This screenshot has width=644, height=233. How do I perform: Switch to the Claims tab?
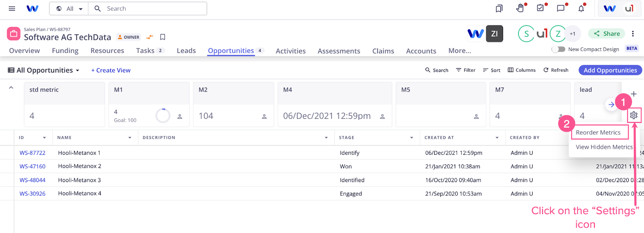pyautogui.click(x=383, y=51)
